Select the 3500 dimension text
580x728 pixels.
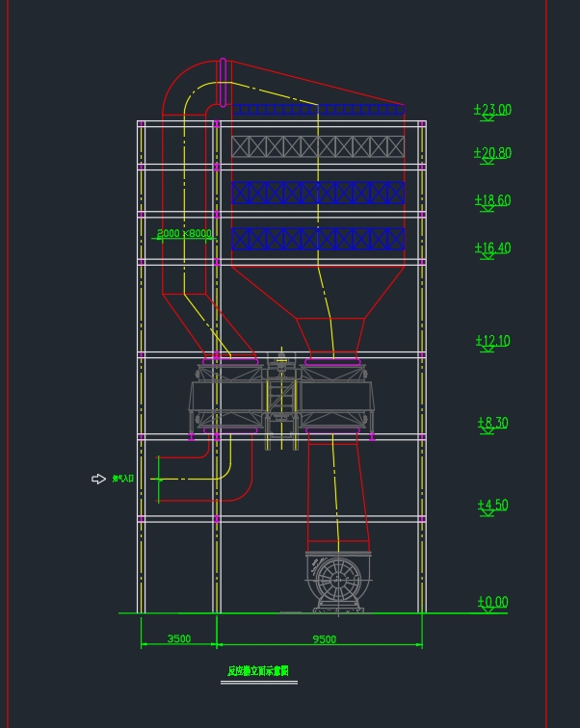(x=179, y=638)
